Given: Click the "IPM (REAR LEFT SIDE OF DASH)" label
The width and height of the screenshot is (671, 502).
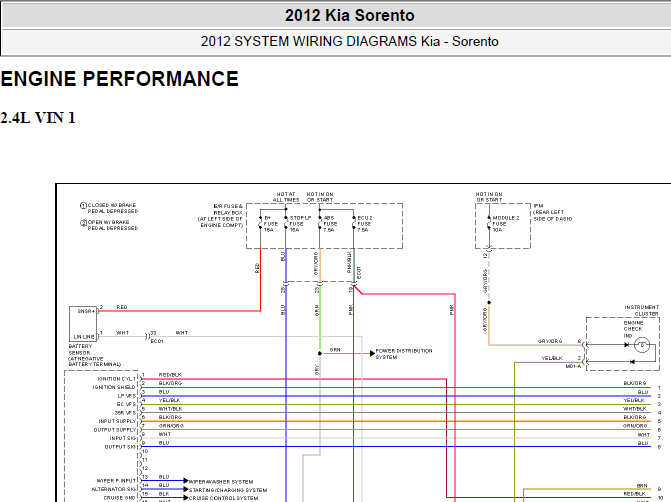Looking at the screenshot, I should [x=552, y=212].
